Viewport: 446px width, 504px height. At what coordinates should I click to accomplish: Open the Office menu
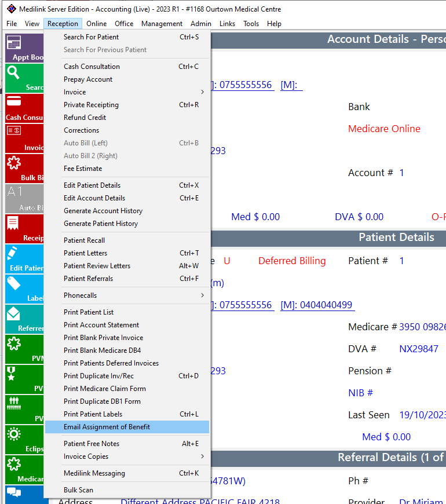(124, 24)
